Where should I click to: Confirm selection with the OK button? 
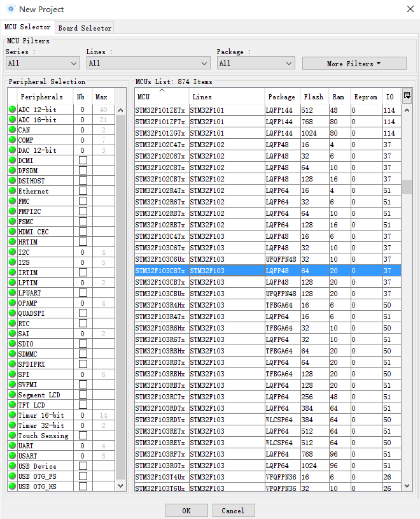tap(186, 510)
